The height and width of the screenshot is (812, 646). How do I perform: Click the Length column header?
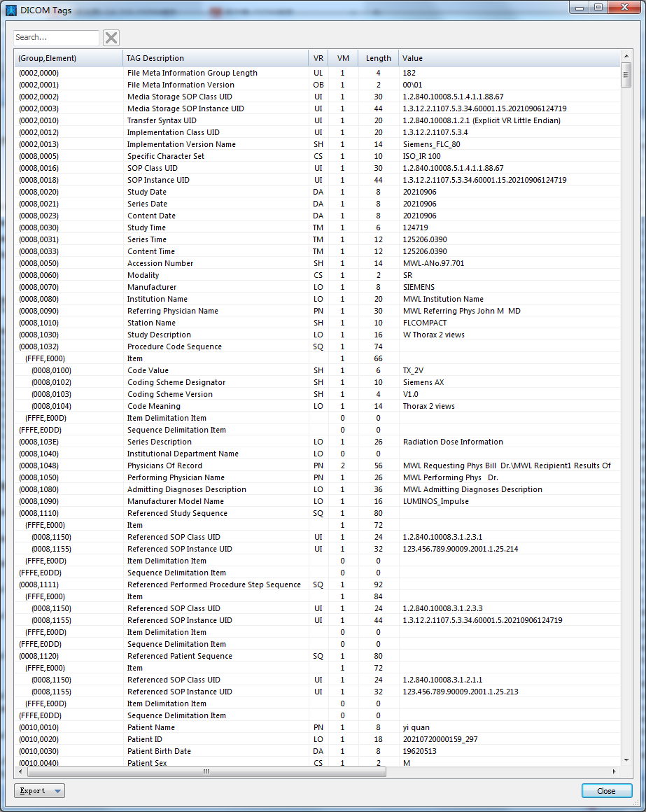pyautogui.click(x=379, y=58)
